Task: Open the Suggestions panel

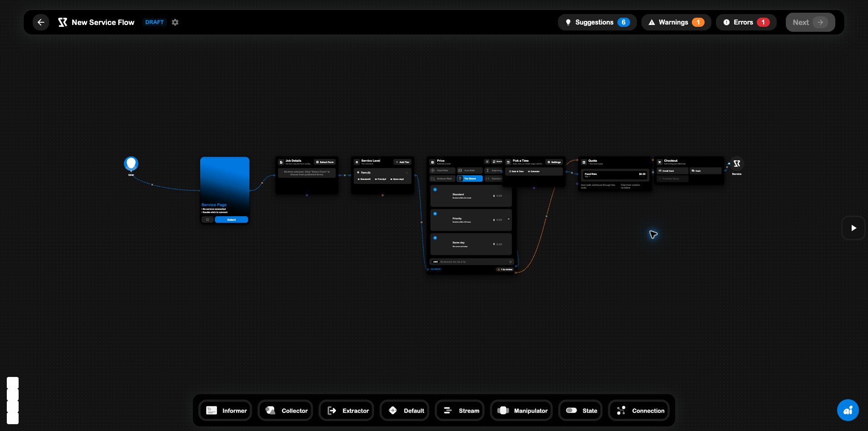Action: pyautogui.click(x=597, y=22)
